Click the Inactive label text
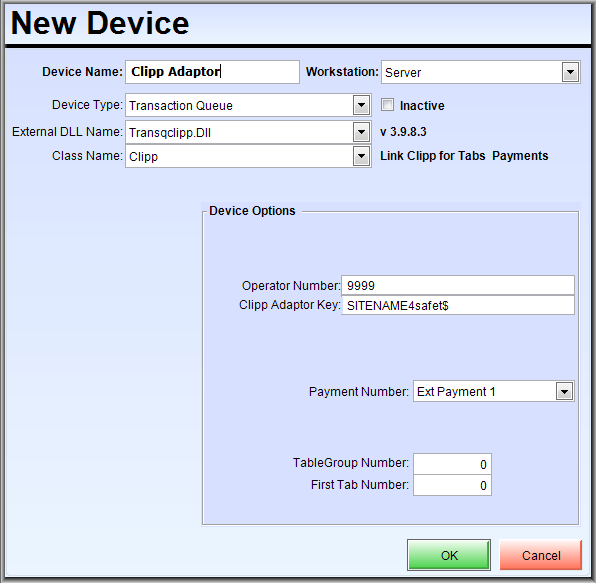 422,105
